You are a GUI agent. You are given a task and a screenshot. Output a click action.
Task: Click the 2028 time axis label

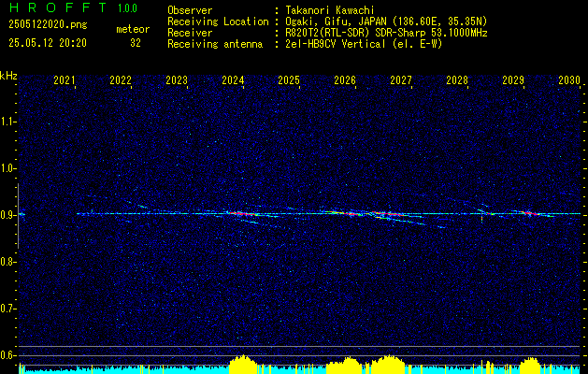coord(457,79)
